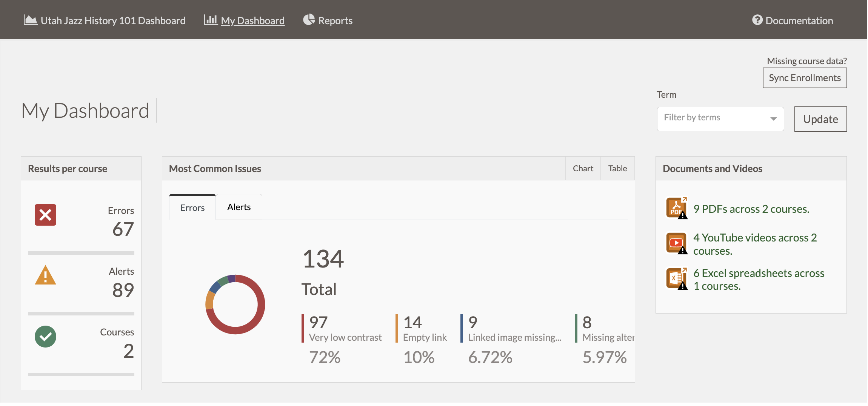Screen dimensions: 868x406
Task: Click the donut chart of error types
Action: point(235,304)
